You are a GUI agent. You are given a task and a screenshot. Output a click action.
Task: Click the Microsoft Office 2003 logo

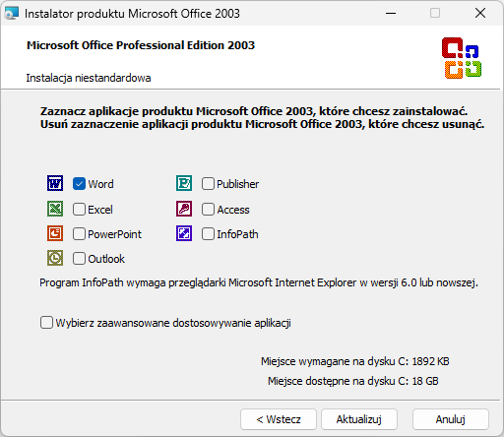pyautogui.click(x=462, y=58)
